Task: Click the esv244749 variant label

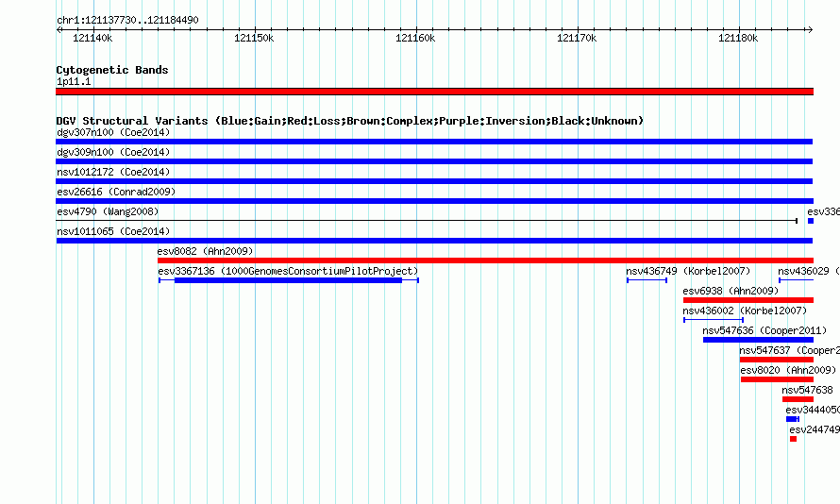Action: (x=815, y=429)
